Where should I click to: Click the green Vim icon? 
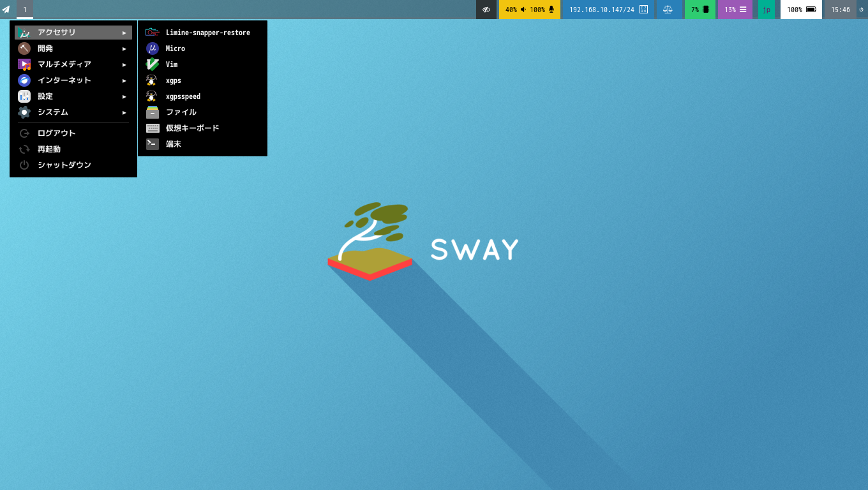point(152,64)
